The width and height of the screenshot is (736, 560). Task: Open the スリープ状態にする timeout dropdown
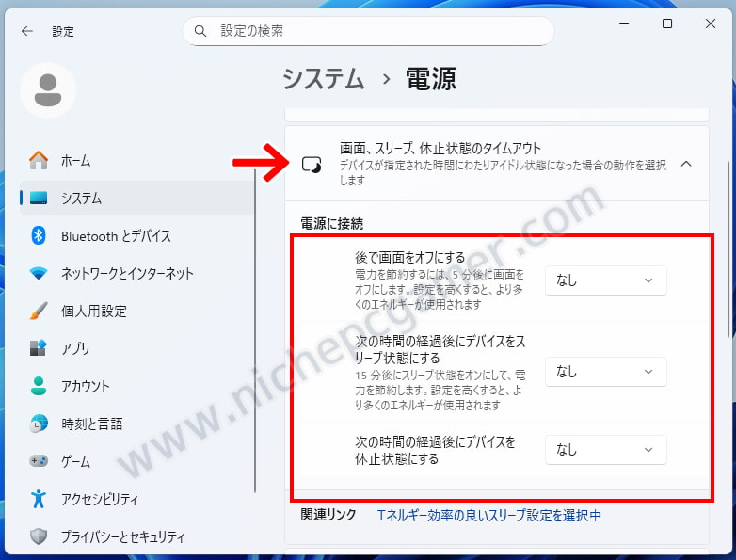[x=605, y=372]
